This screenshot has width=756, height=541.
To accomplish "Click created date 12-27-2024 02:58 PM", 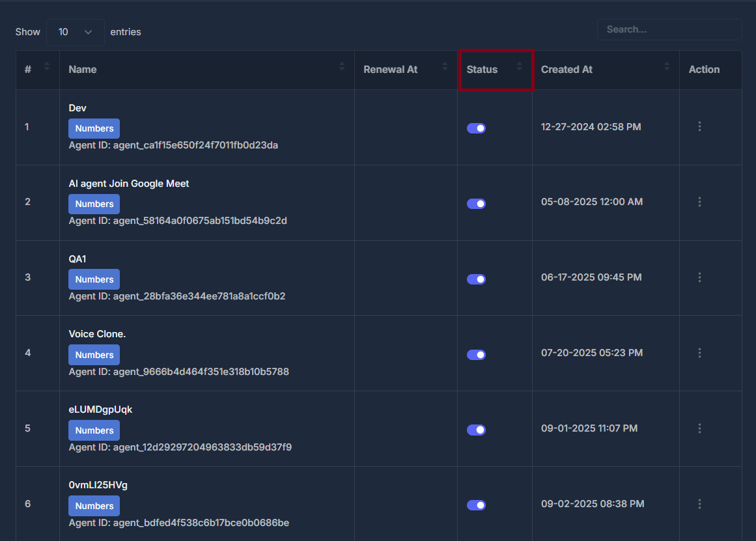I will tap(591, 127).
